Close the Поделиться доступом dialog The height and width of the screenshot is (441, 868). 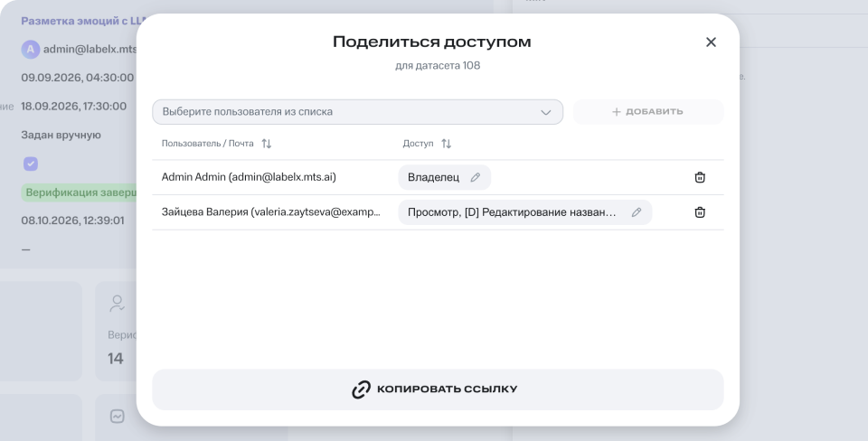[711, 42]
